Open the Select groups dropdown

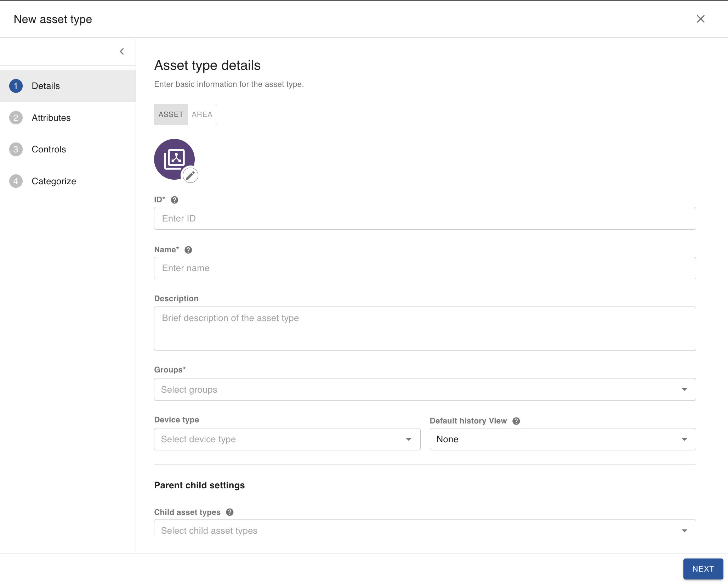[x=425, y=389]
